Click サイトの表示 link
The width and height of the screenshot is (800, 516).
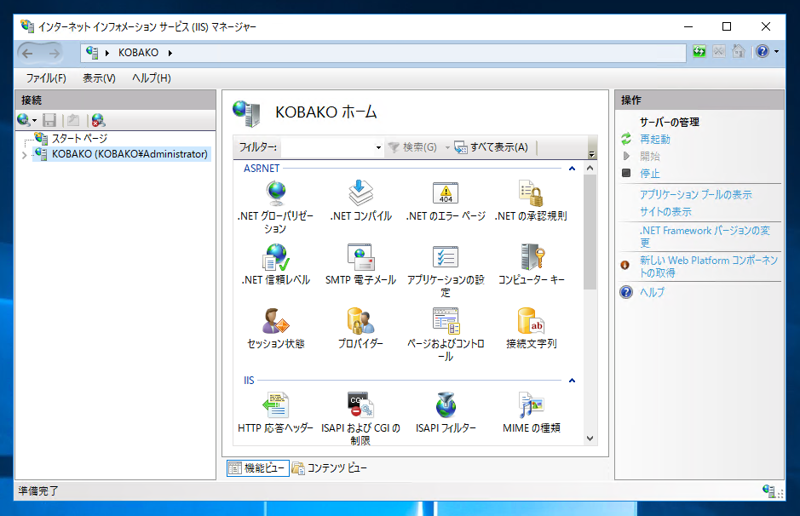(666, 211)
